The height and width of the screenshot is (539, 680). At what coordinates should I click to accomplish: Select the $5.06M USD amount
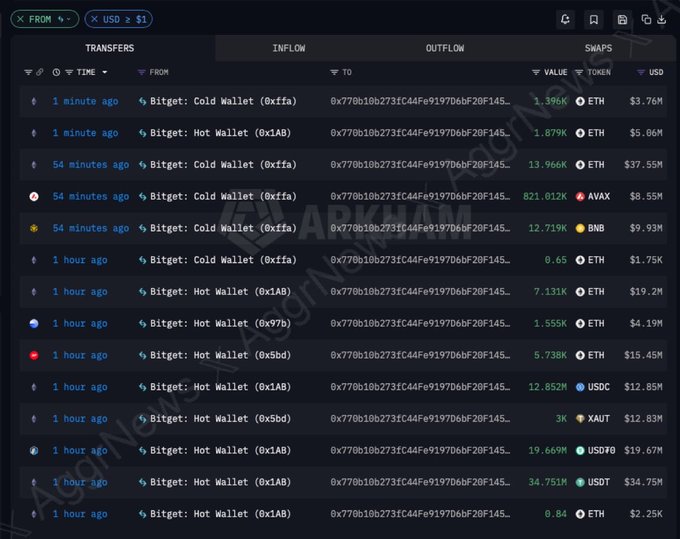646,133
